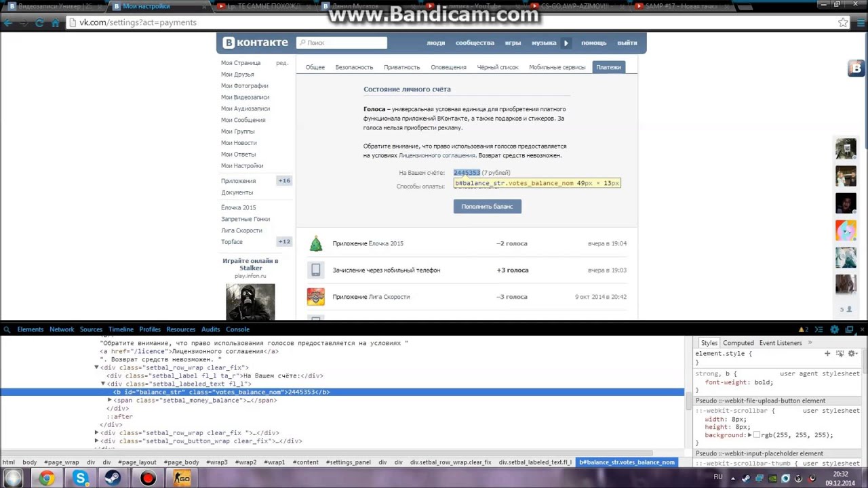Switch to the Network panel in DevTools

[62, 329]
